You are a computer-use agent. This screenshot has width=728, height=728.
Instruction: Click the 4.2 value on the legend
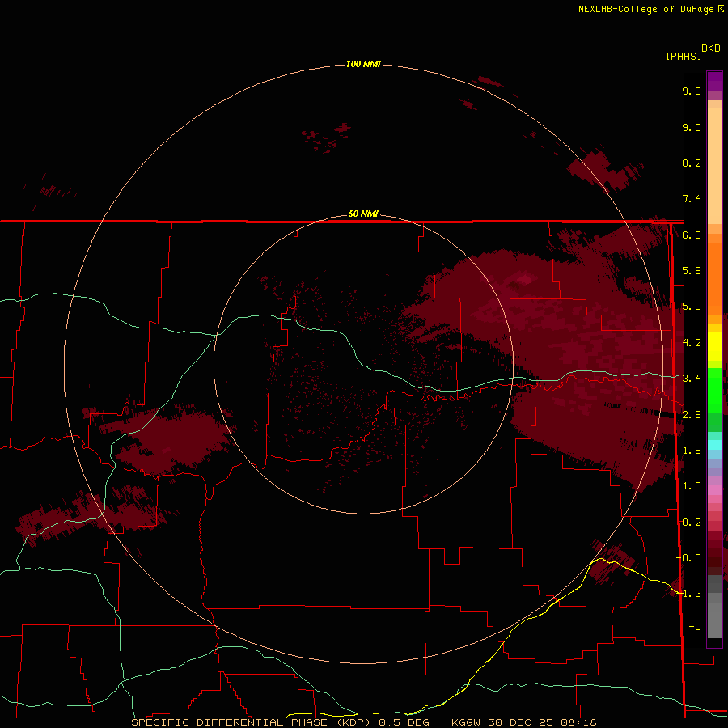tap(692, 343)
